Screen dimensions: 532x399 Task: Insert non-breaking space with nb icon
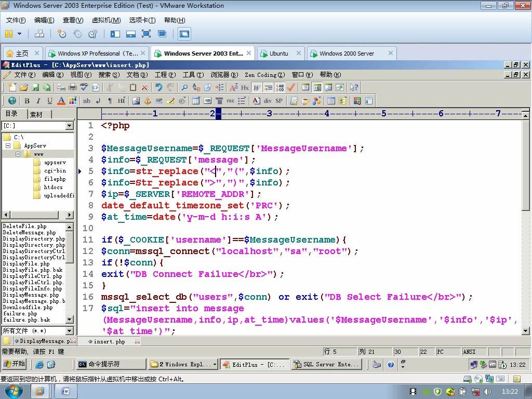(x=87, y=101)
